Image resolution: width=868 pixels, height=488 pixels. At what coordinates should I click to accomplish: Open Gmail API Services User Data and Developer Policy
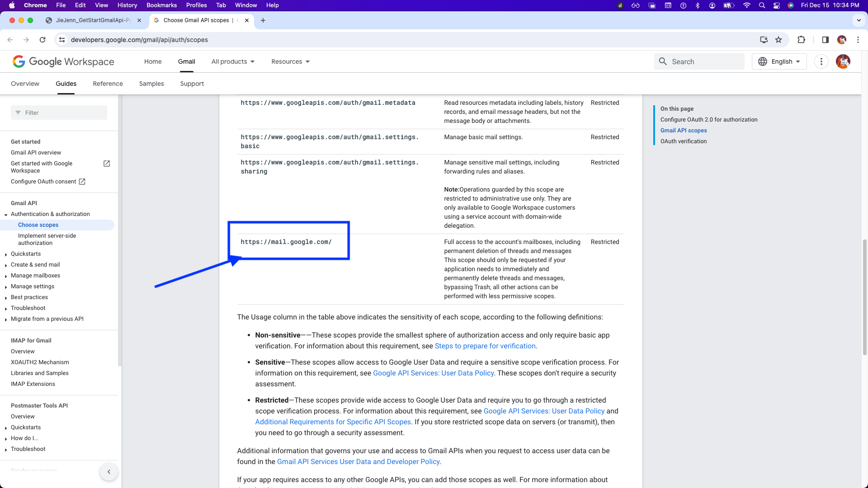click(x=358, y=462)
